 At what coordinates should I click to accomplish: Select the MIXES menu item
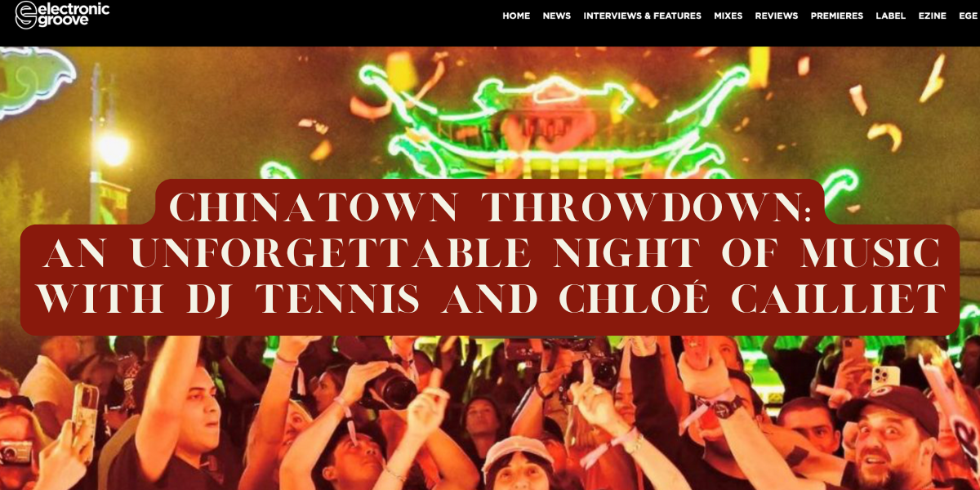(x=728, y=16)
